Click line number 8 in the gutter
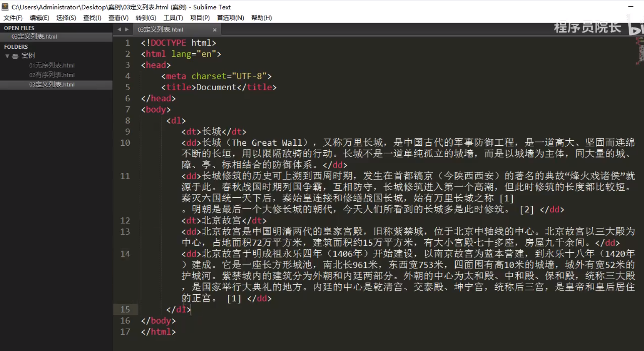 point(128,120)
